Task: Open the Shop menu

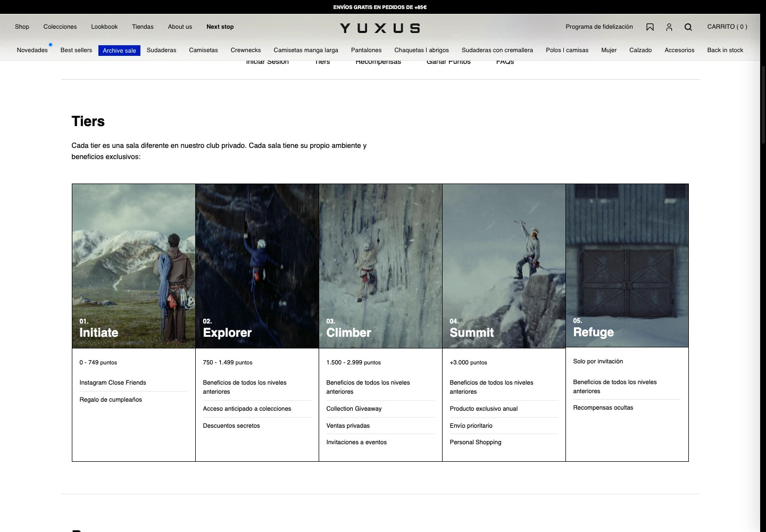Action: [22, 27]
